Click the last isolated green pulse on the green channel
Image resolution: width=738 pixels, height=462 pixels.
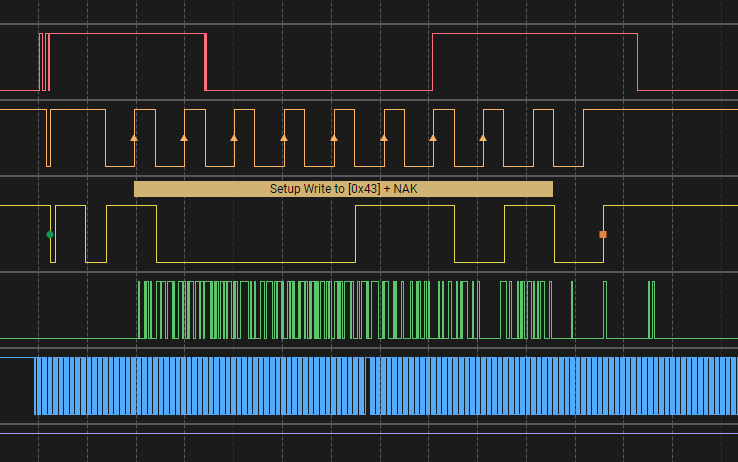(x=652, y=310)
